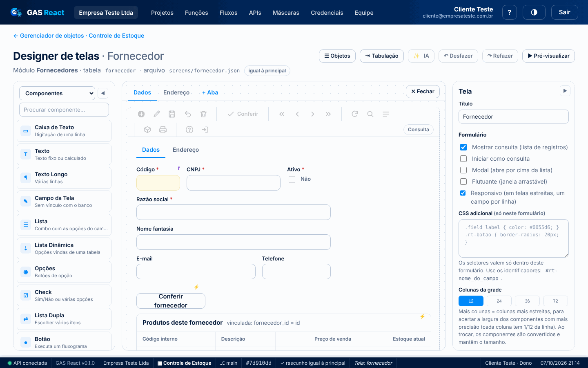588x368 pixels.
Task: Click Conferir fornecedor button
Action: (x=171, y=301)
